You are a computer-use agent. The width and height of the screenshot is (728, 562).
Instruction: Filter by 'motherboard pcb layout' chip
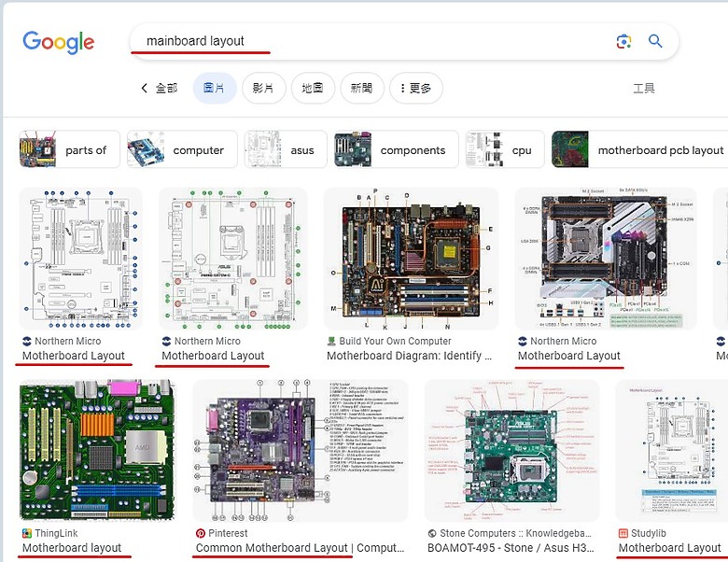click(639, 149)
